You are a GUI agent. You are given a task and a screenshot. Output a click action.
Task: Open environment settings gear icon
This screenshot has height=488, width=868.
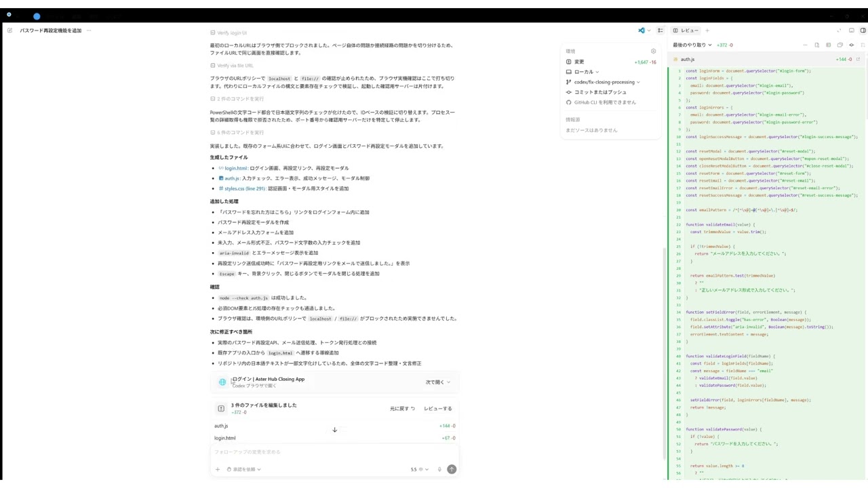[x=653, y=51]
